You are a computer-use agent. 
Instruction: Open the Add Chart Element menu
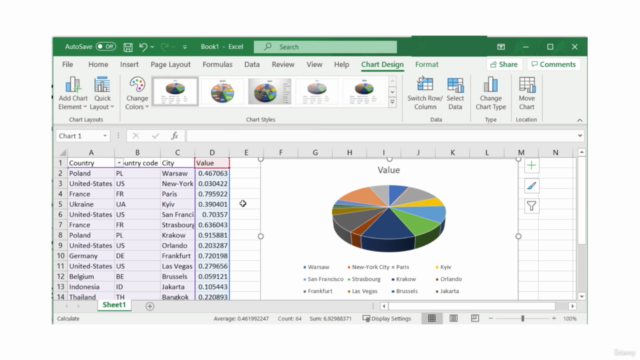[x=73, y=93]
